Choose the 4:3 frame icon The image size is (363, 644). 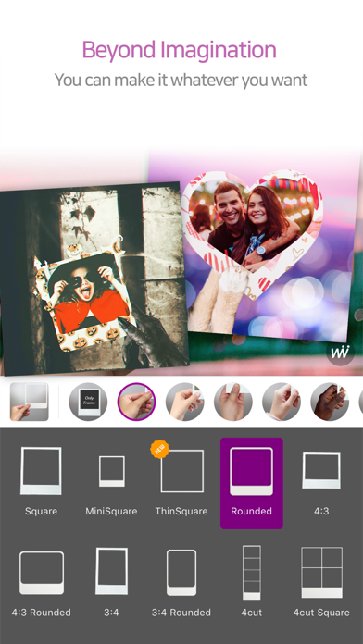321,471
